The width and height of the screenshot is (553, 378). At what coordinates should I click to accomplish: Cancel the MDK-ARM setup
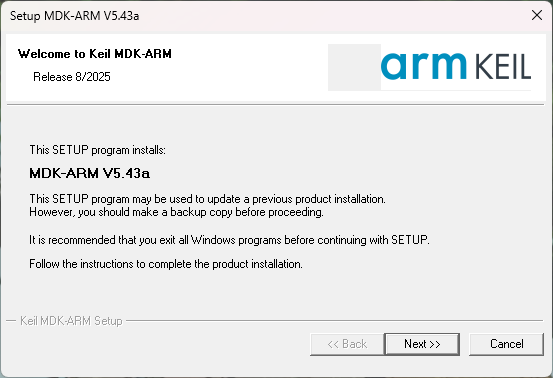pyautogui.click(x=506, y=344)
